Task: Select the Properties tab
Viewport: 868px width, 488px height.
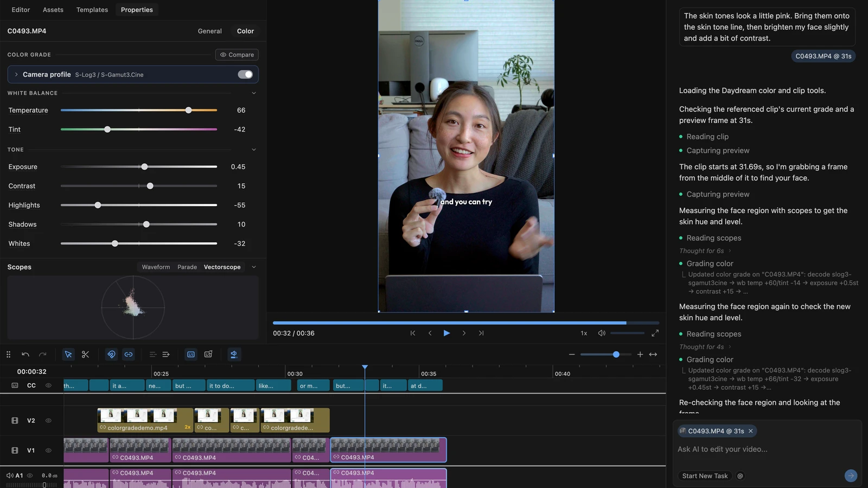Action: [137, 10]
